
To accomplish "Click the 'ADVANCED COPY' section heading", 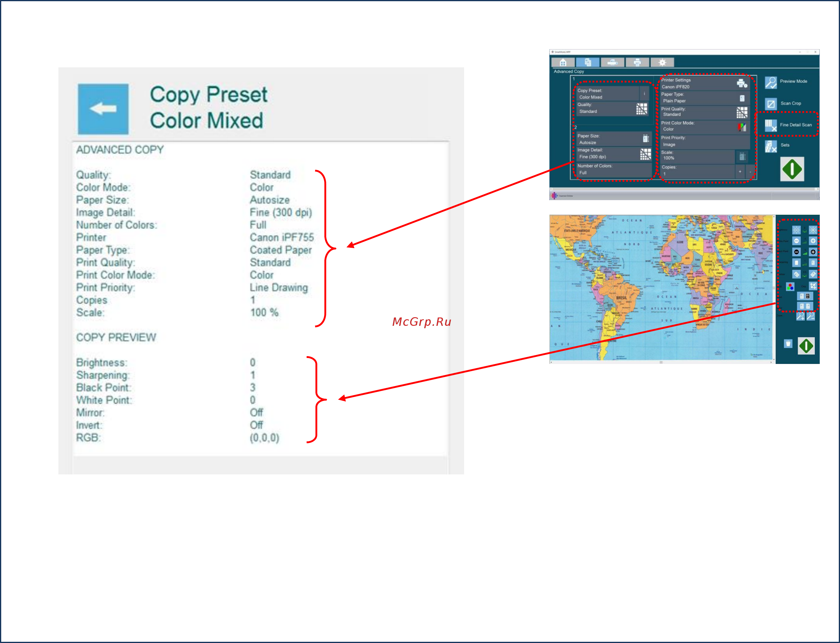I will pyautogui.click(x=120, y=150).
